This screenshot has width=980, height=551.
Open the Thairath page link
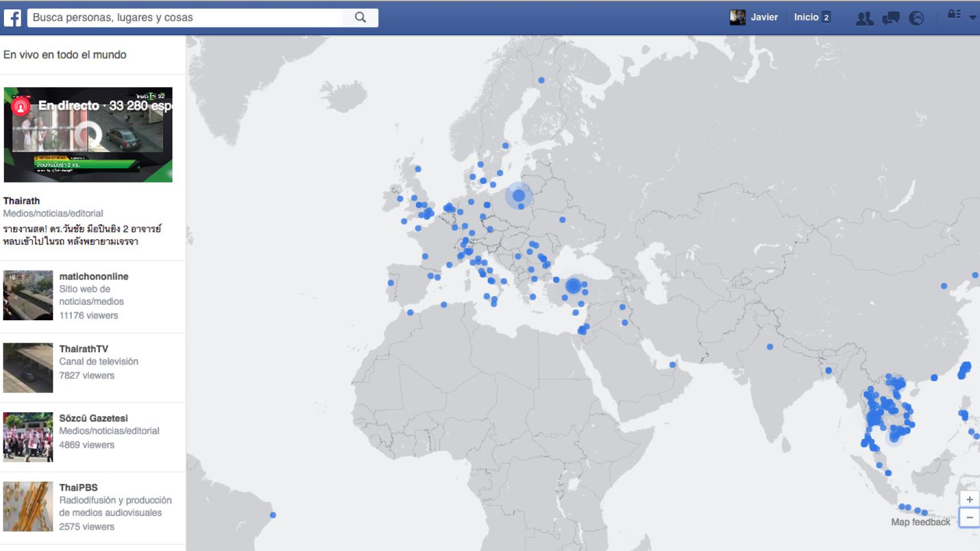click(21, 201)
